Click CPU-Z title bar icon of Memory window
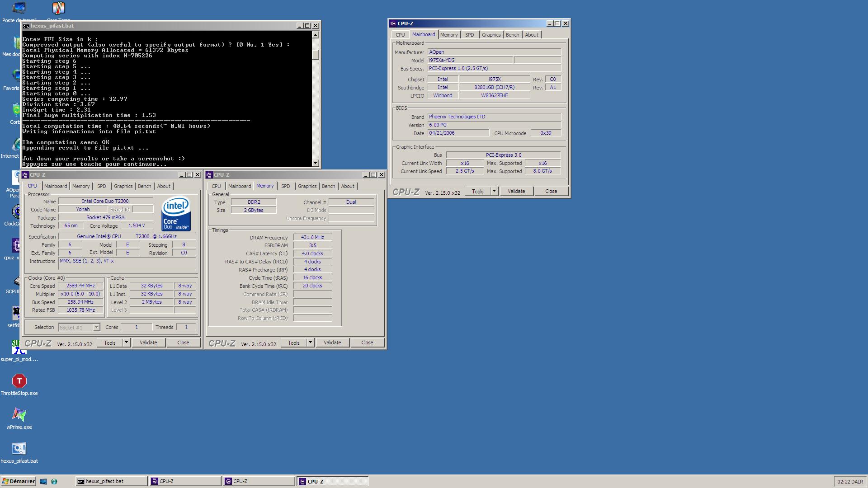Screen dimensions: 868x488 tap(209, 175)
